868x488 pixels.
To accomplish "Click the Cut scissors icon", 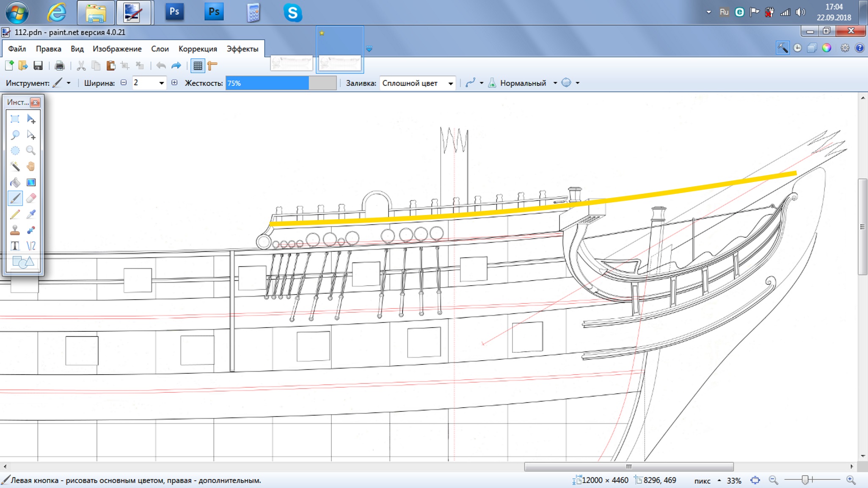I will click(81, 66).
